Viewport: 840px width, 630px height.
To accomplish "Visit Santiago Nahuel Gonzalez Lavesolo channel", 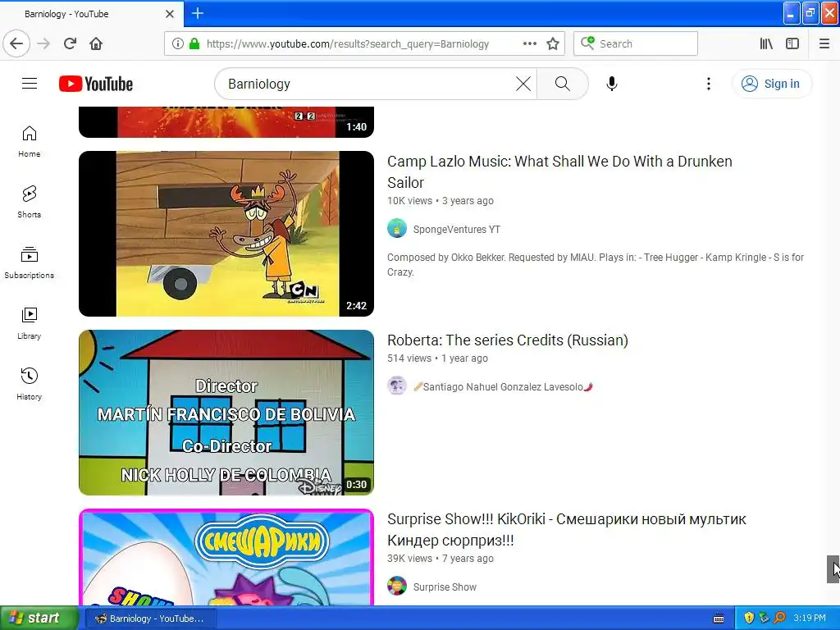I will point(503,387).
